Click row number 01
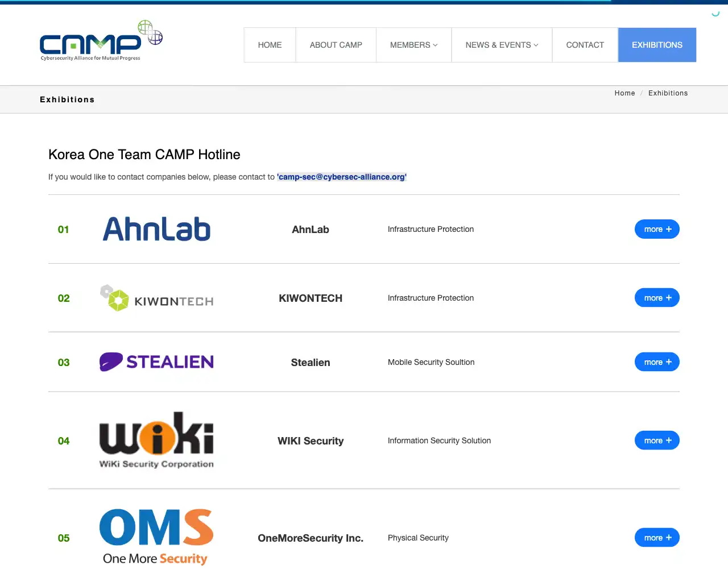Screen dimensions: 728x582 [63, 230]
